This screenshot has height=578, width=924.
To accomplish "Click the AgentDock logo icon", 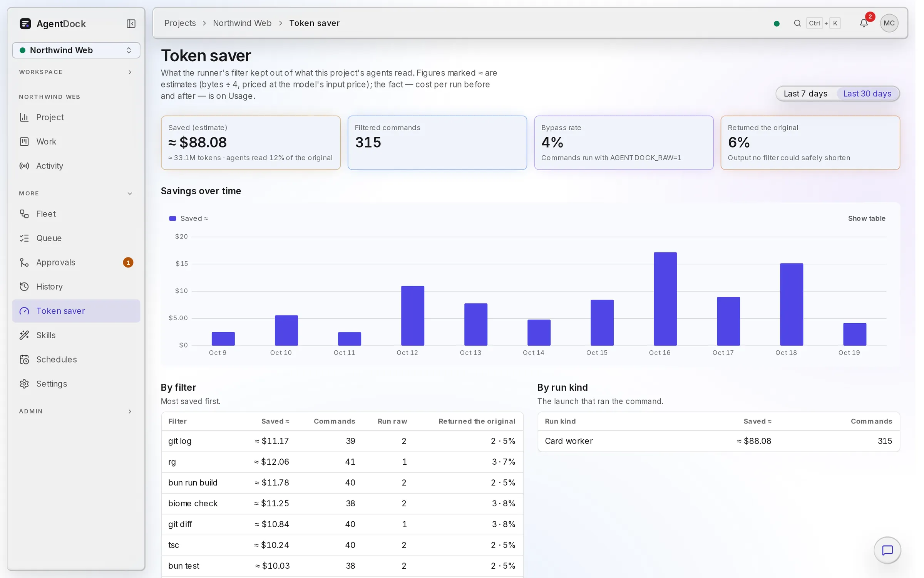I will pyautogui.click(x=25, y=24).
